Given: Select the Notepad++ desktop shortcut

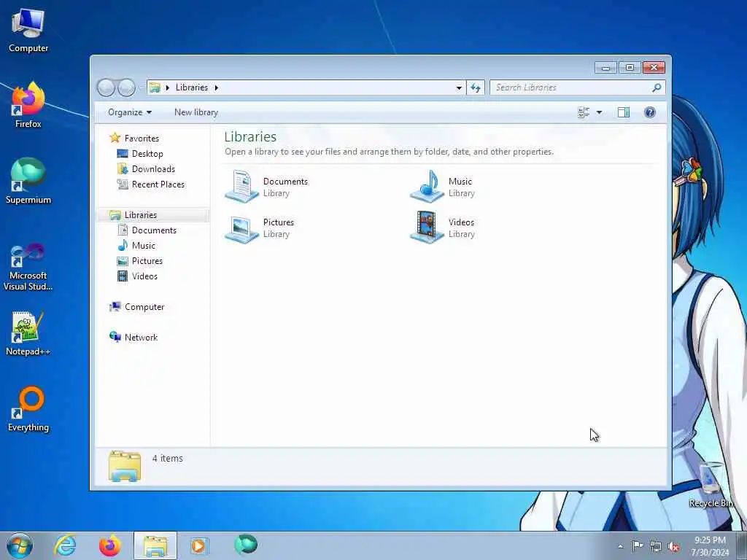Looking at the screenshot, I should pos(28,333).
